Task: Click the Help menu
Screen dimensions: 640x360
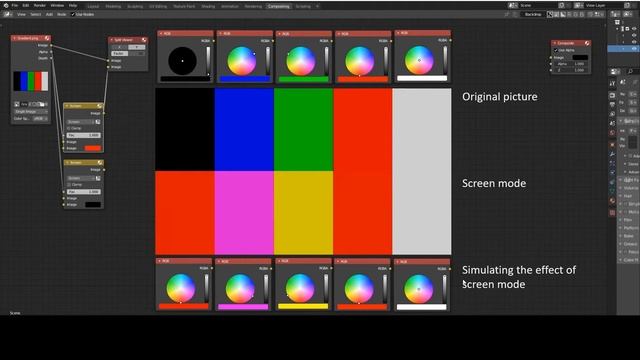Action: pos(73,6)
